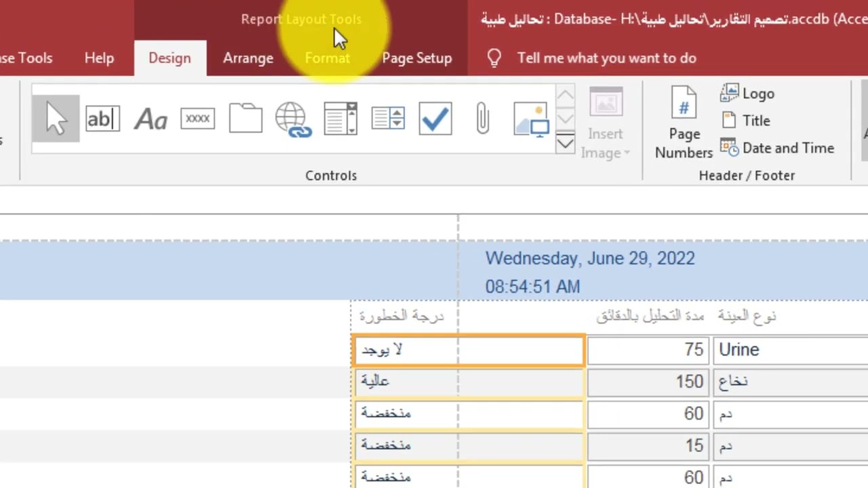Insert Date and Time
Viewport: 868px width, 488px height.
[777, 148]
